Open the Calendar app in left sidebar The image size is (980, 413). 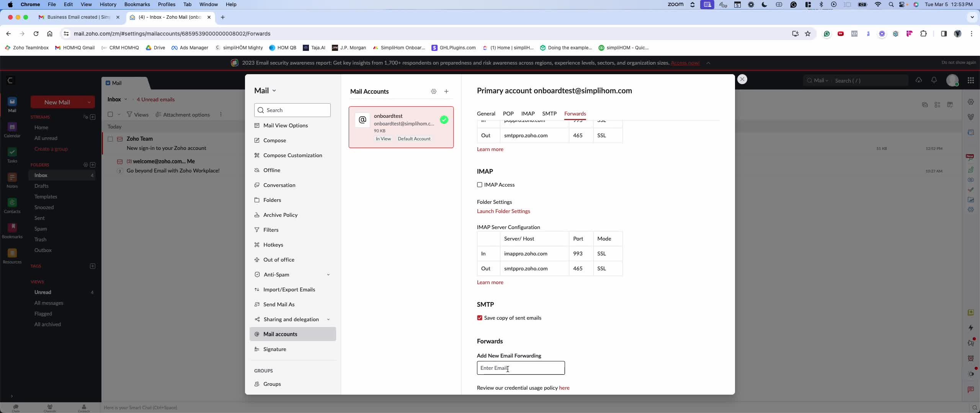(x=12, y=130)
